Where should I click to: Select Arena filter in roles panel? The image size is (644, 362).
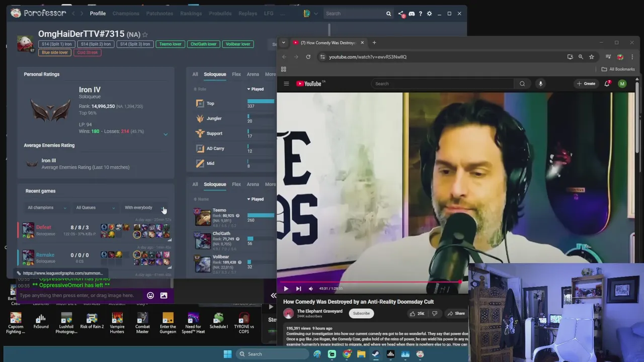pyautogui.click(x=253, y=74)
